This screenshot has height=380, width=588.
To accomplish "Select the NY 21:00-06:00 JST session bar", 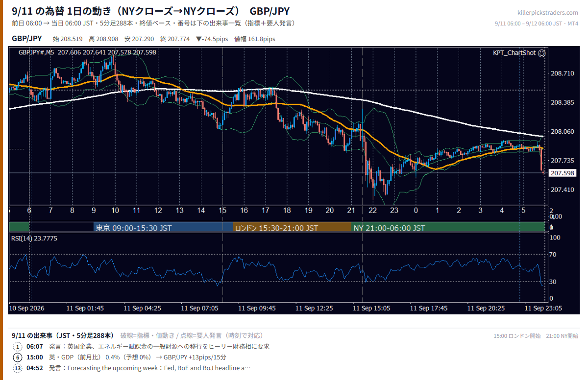I will (x=448, y=228).
